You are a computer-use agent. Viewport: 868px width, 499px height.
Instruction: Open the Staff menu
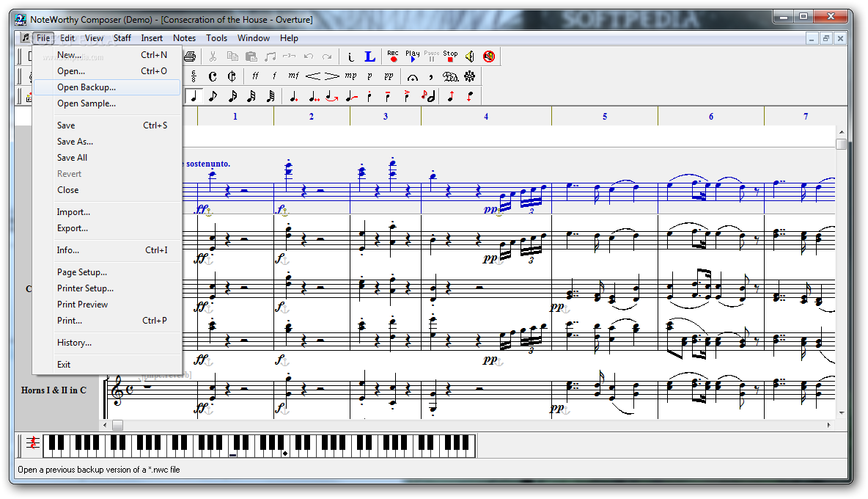point(122,38)
